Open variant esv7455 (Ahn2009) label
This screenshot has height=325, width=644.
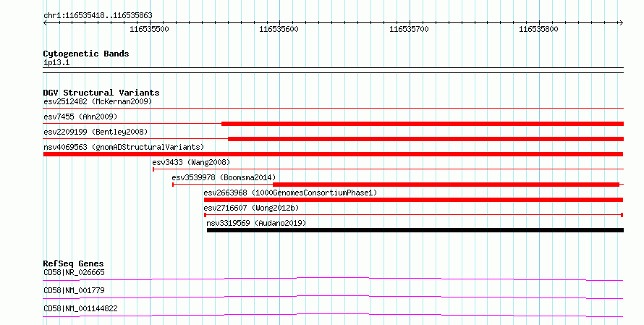[x=80, y=117]
